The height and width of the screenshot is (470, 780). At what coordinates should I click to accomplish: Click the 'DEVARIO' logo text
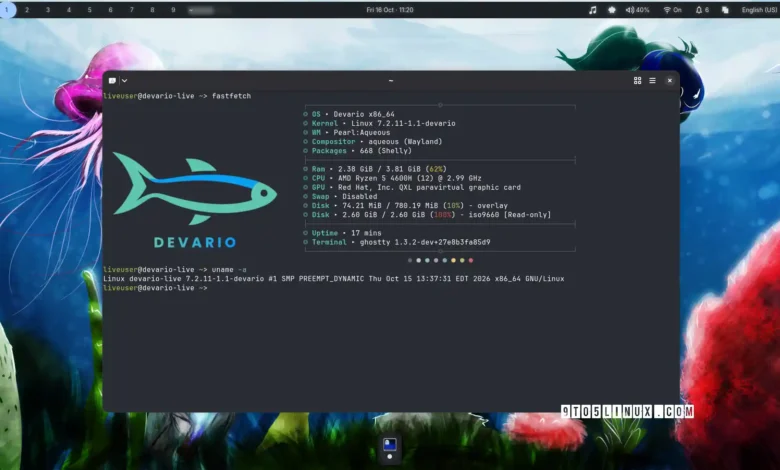[x=195, y=243]
